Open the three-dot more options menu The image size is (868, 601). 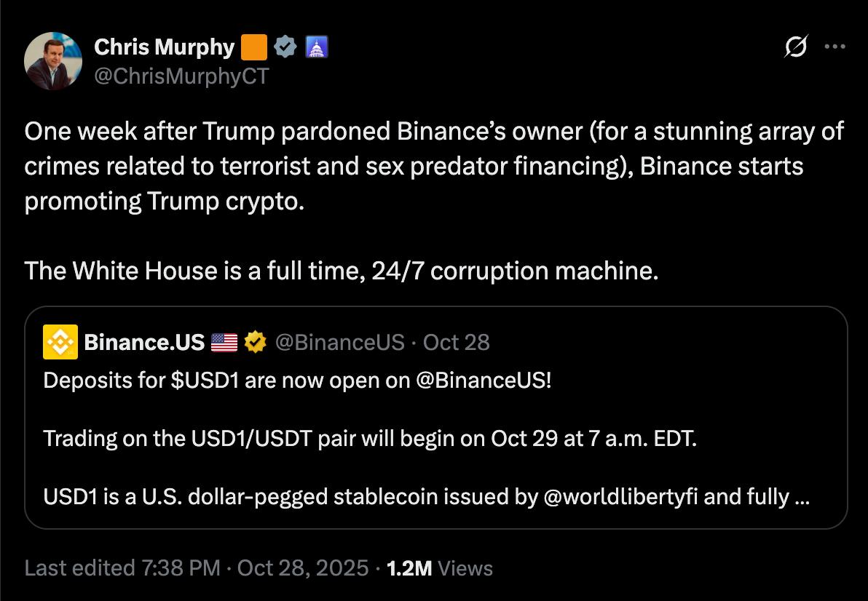click(x=834, y=47)
